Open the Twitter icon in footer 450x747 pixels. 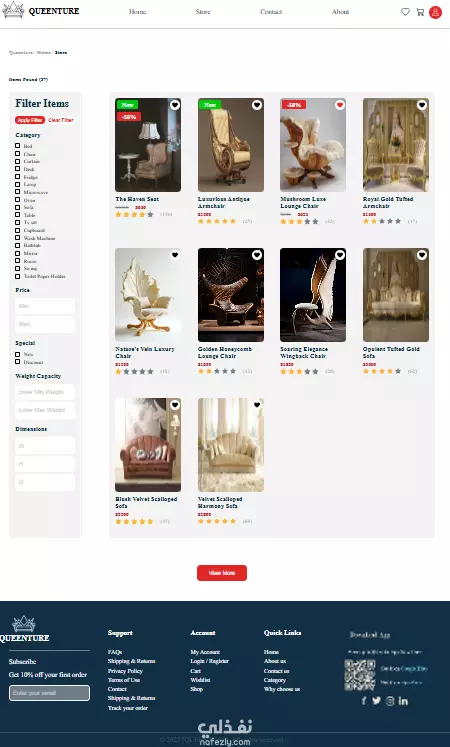tap(377, 701)
